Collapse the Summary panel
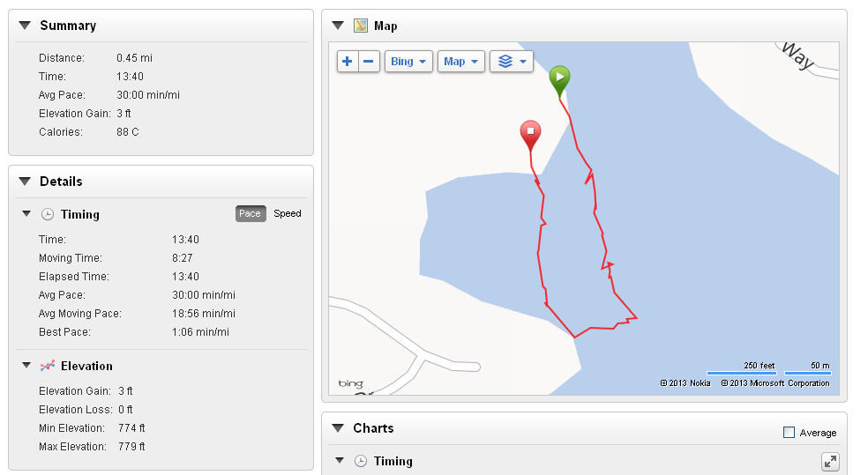This screenshot has height=475, width=868. pyautogui.click(x=24, y=26)
